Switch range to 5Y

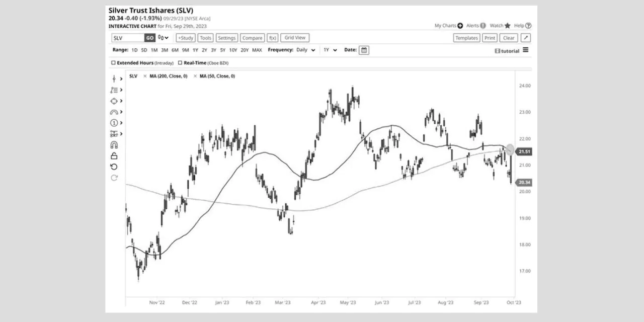[x=223, y=50]
